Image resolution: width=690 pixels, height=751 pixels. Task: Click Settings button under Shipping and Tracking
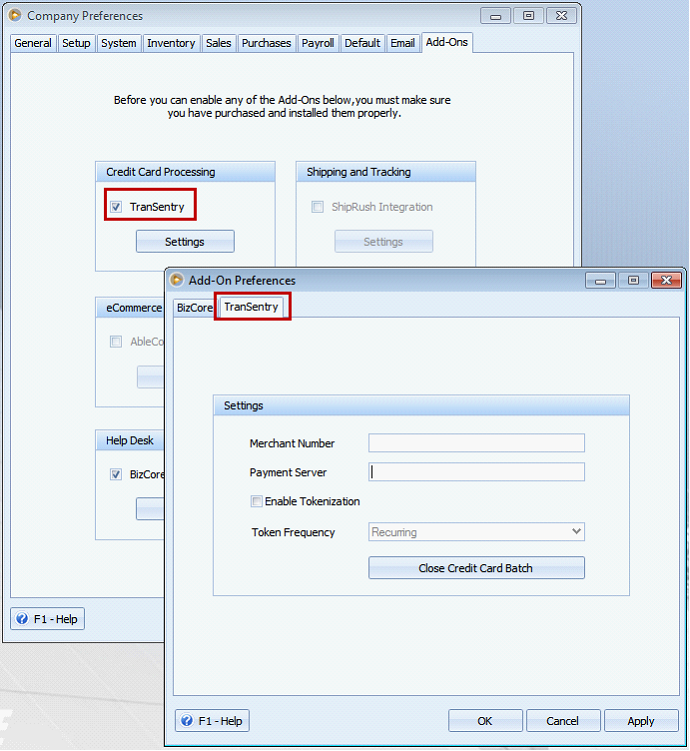384,241
